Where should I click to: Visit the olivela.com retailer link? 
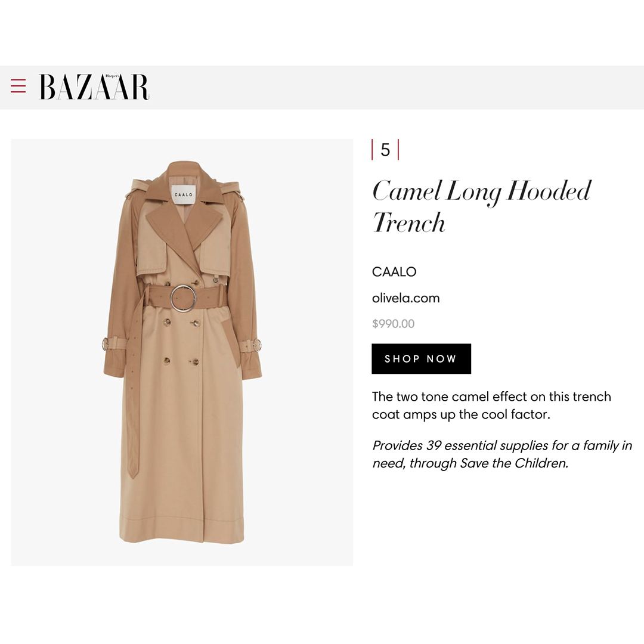click(x=406, y=298)
